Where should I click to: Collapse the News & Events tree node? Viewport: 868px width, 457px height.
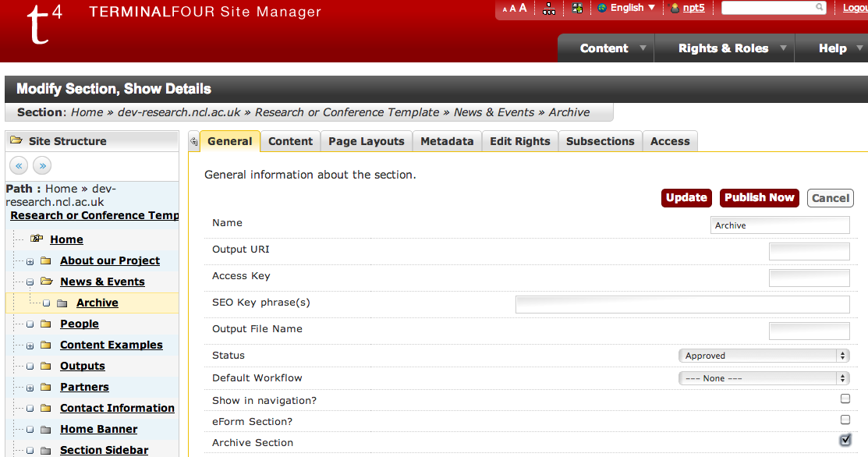(x=30, y=282)
